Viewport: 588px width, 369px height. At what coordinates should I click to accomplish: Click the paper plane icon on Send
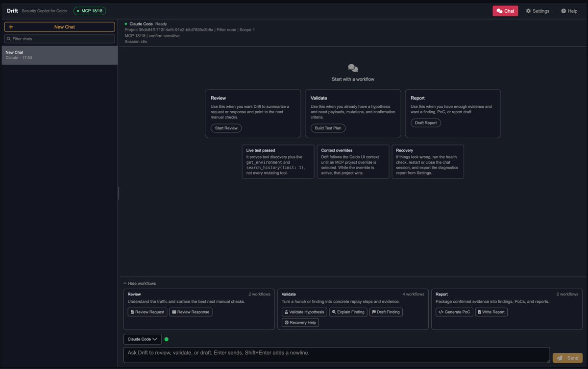560,358
